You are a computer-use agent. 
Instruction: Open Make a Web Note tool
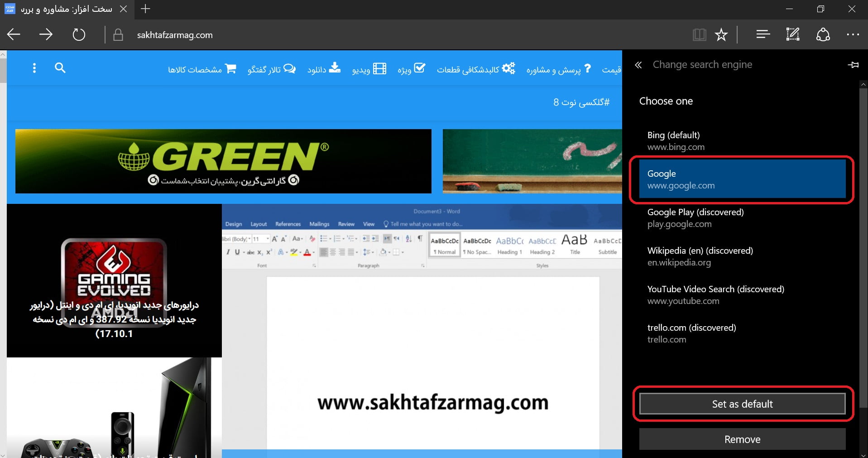(792, 34)
